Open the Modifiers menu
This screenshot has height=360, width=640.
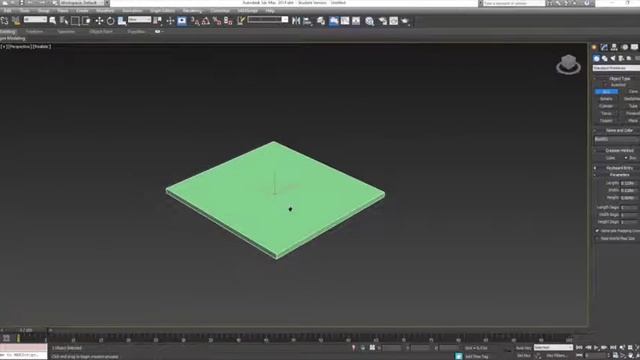104,11
